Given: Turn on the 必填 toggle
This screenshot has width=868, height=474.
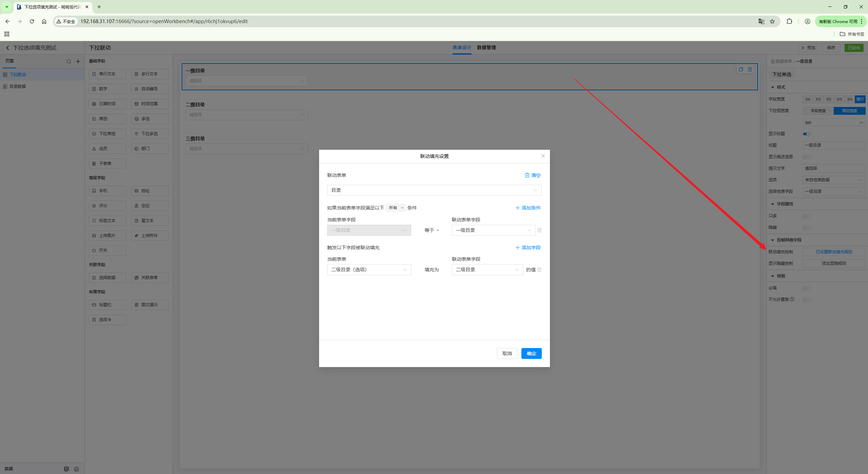Looking at the screenshot, I should [807, 288].
